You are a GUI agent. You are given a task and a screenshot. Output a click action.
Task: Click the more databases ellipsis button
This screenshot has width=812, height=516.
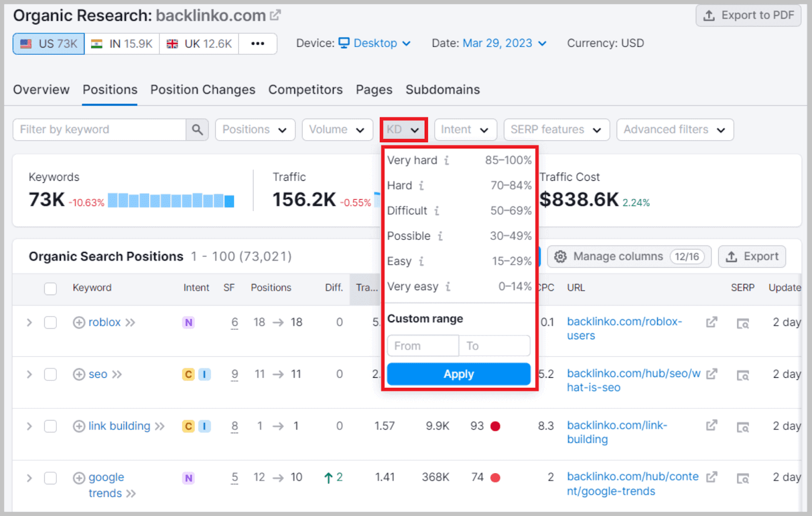click(258, 44)
